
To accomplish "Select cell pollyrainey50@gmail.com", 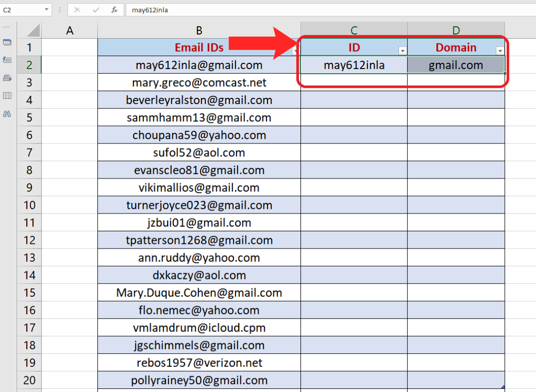I will [x=199, y=380].
